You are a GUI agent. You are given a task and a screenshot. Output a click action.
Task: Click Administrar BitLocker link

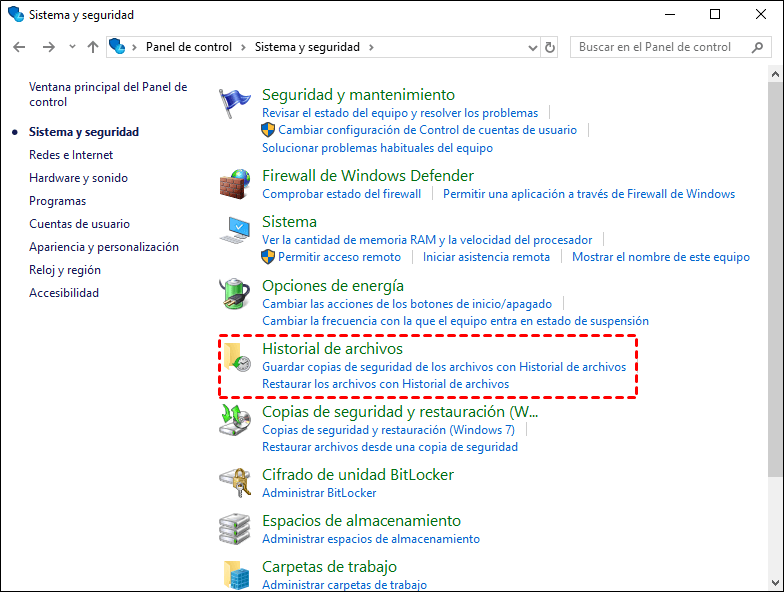pos(319,493)
